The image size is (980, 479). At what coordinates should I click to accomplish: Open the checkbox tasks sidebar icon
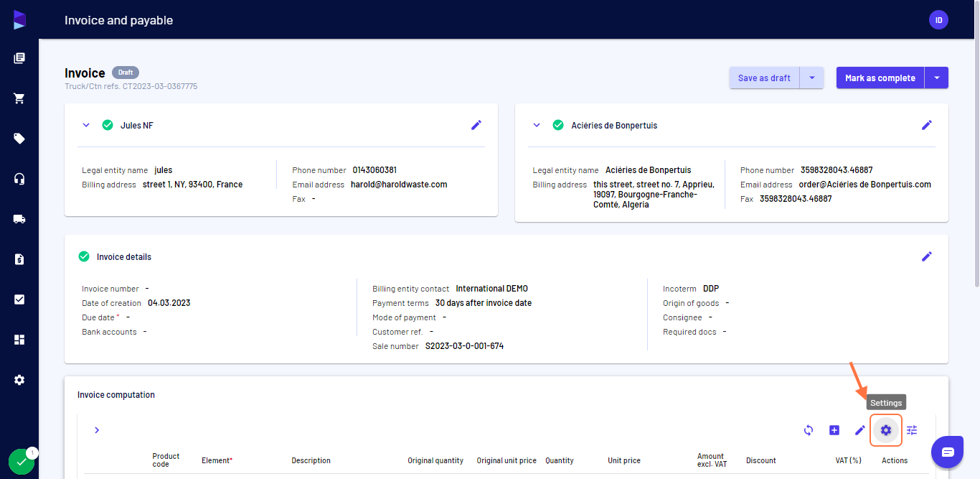19,299
